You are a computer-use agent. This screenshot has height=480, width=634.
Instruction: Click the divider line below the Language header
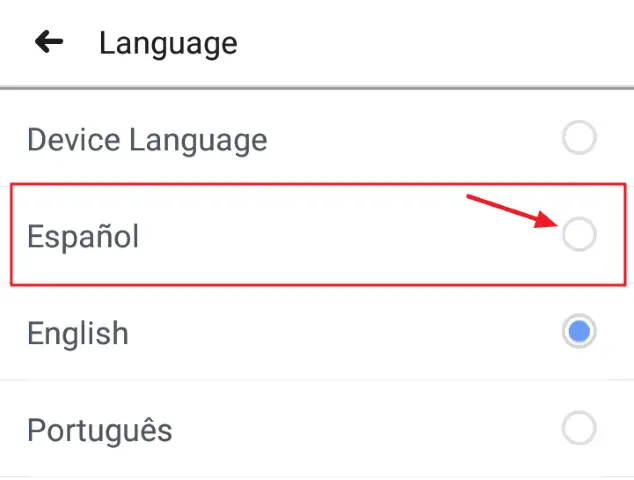point(317,88)
